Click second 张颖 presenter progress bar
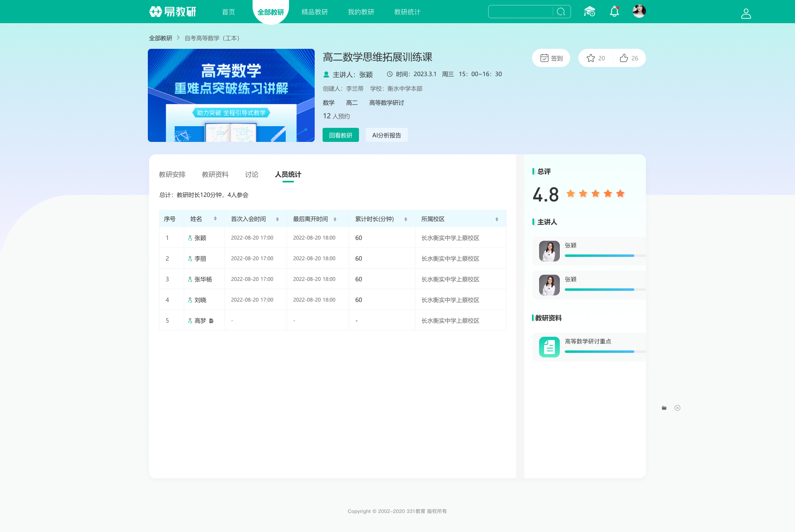The height and width of the screenshot is (532, 795). click(605, 290)
